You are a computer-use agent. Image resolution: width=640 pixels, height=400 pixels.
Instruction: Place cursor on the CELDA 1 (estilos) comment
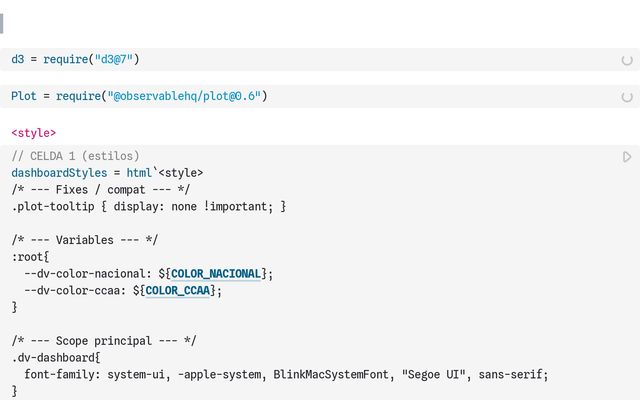(x=76, y=156)
